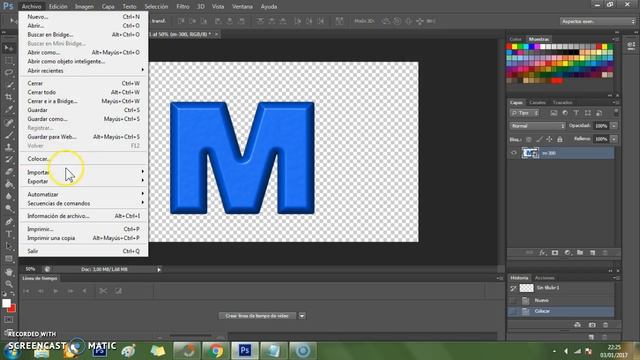Filter layers by adjustment layer icon

(565, 113)
